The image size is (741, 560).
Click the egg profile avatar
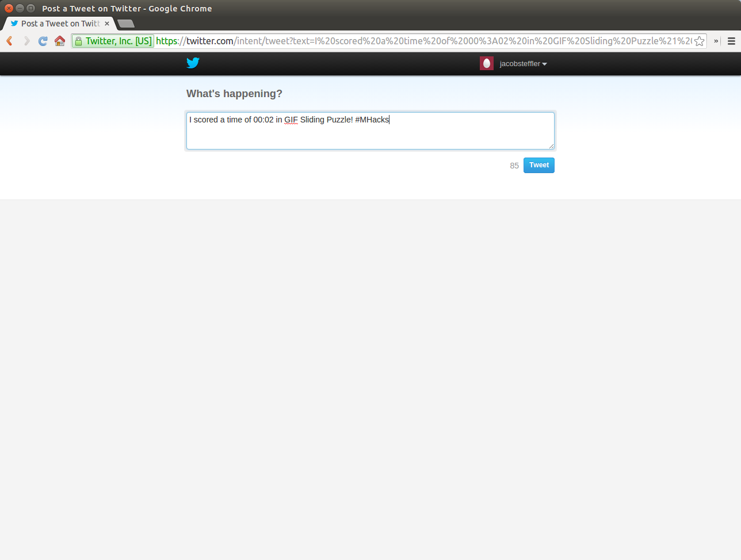point(487,63)
